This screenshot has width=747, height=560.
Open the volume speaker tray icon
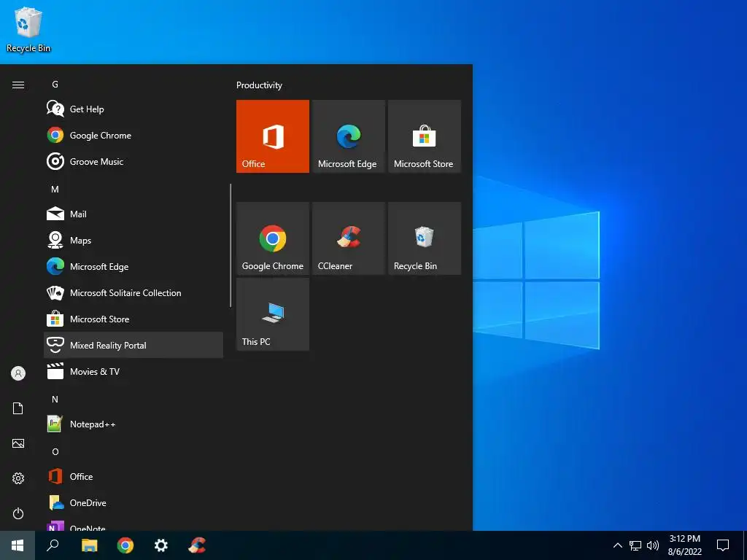coord(653,545)
